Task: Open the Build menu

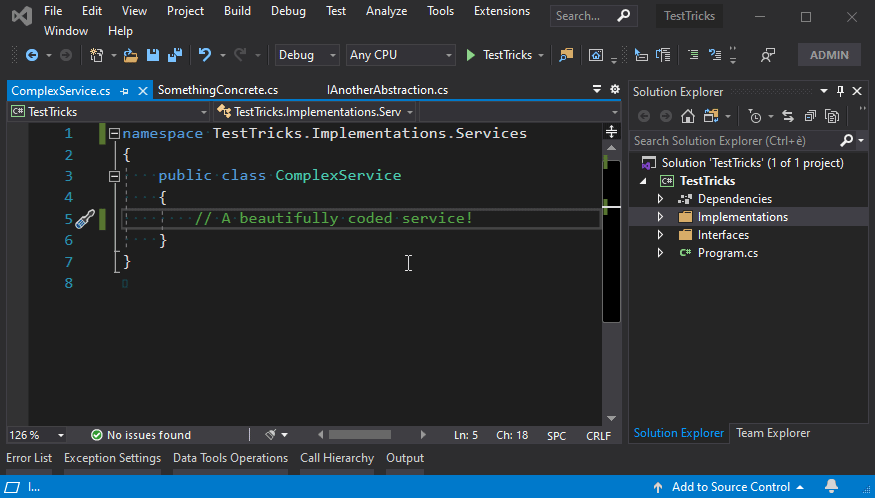Action: click(x=237, y=11)
